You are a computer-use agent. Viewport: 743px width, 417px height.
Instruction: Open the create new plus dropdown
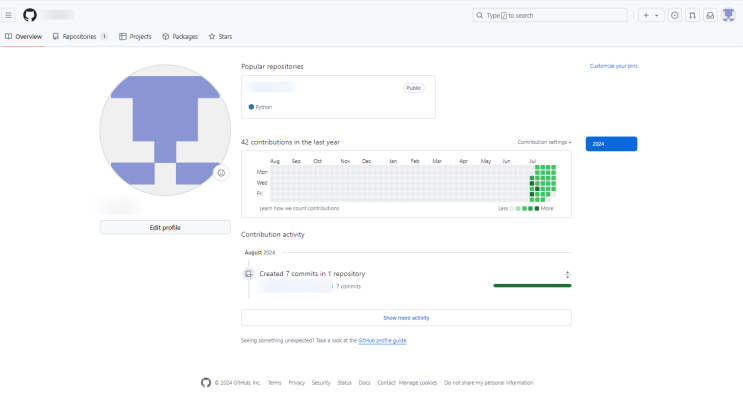tap(651, 15)
